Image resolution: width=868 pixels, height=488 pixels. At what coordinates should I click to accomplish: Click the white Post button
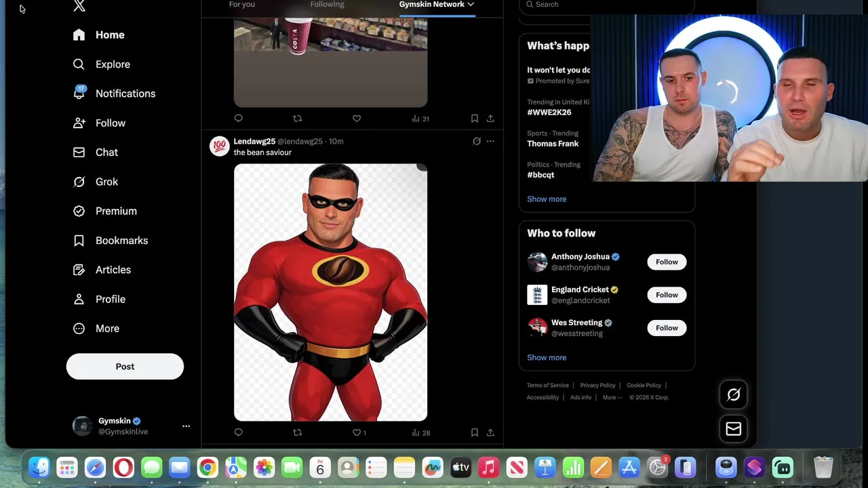coord(125,367)
